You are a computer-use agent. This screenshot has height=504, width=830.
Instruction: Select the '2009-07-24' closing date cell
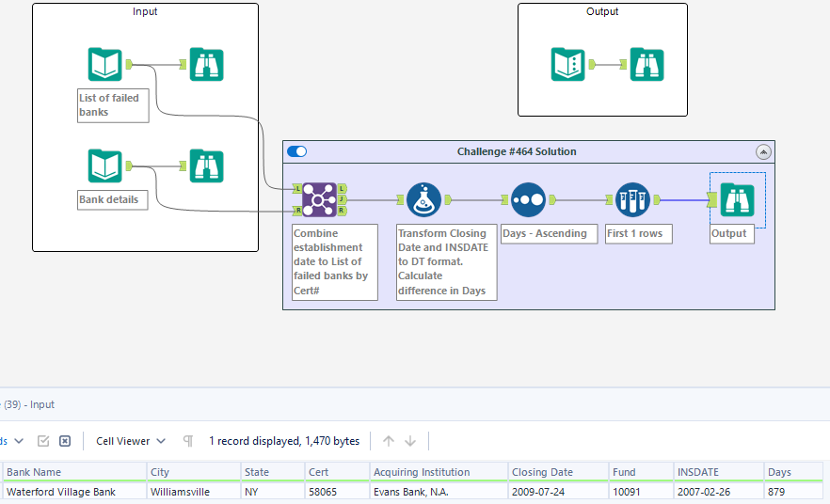pos(558,492)
